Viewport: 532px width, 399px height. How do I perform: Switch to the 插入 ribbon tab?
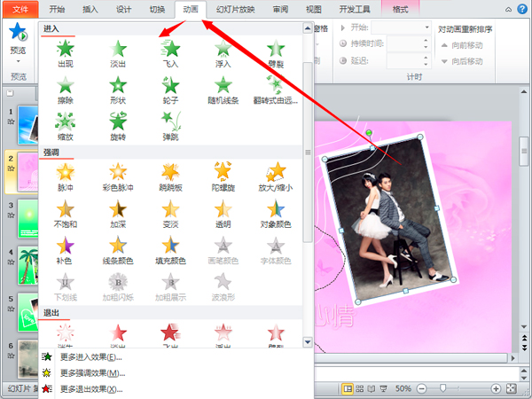(90, 10)
